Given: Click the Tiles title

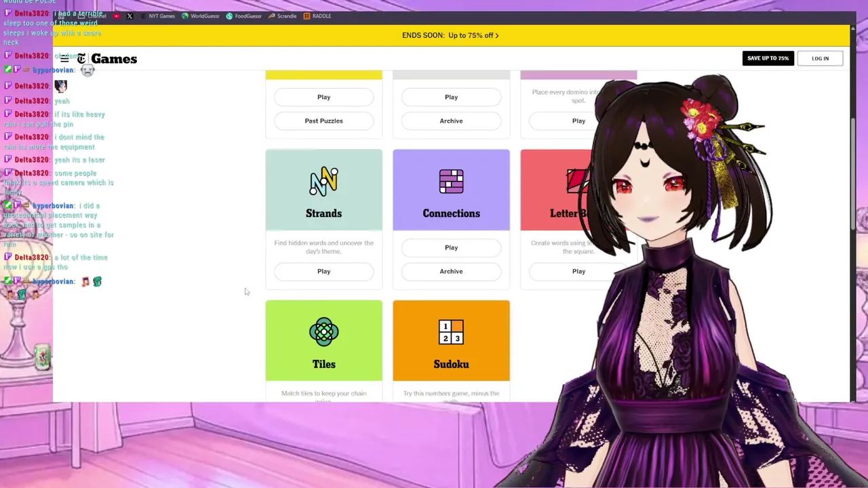Looking at the screenshot, I should point(323,364).
